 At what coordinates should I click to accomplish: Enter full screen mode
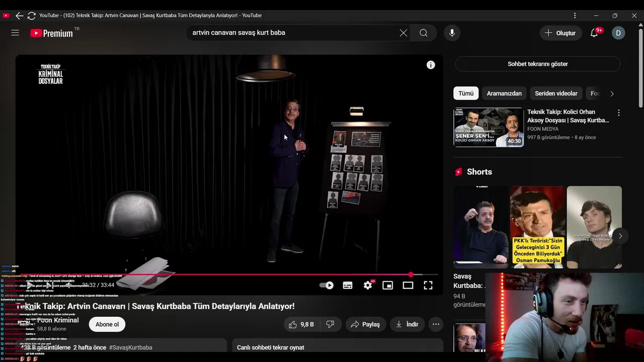point(428,285)
